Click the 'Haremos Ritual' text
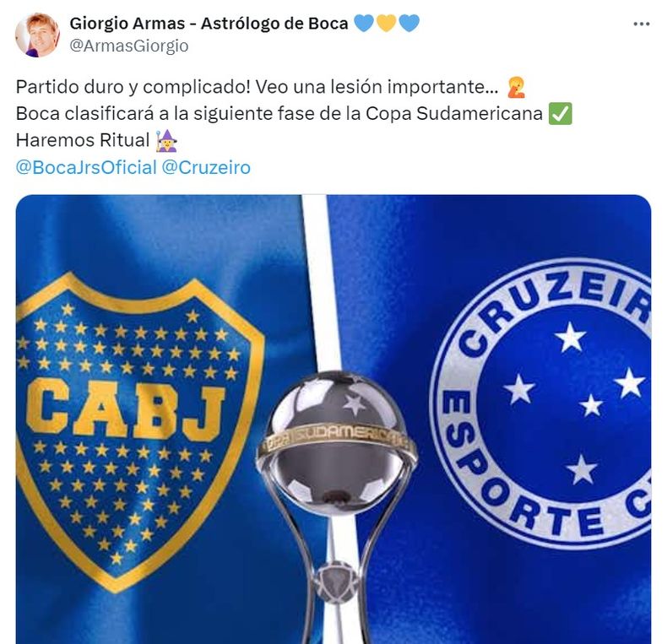Viewport: 667px width, 644px height. [x=83, y=140]
